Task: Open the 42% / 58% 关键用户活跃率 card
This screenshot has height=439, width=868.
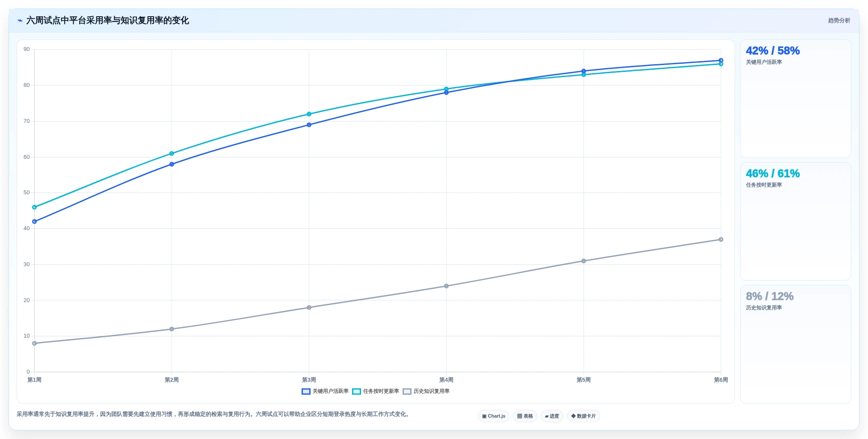Action: pyautogui.click(x=795, y=99)
